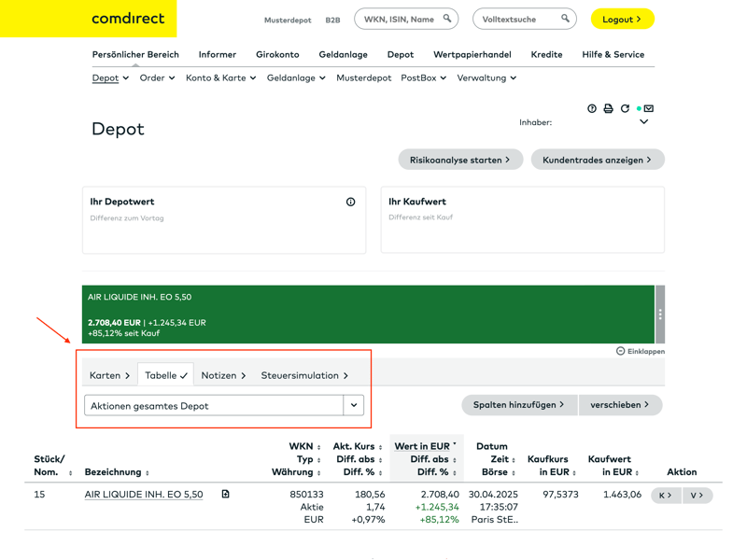Expand the Konto & Karte dropdown

tap(253, 78)
